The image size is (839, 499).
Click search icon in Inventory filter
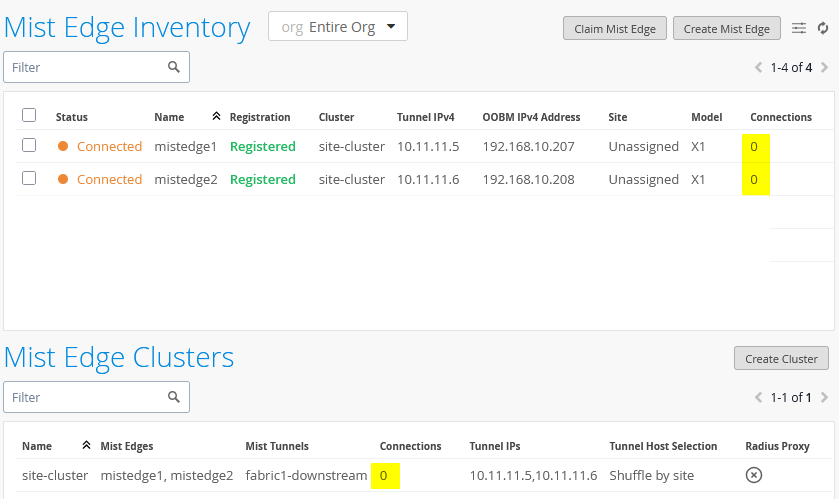[x=173, y=67]
